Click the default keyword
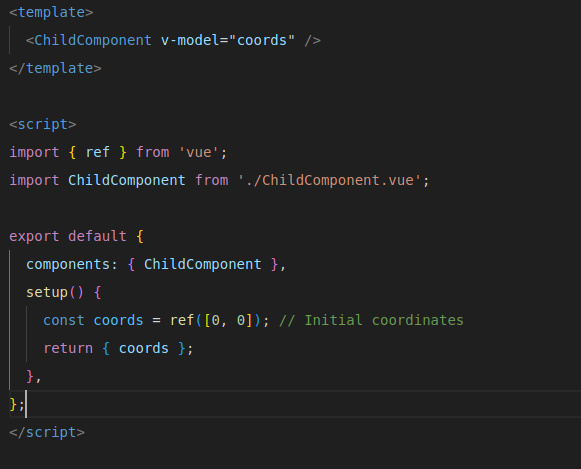The height and width of the screenshot is (469, 581). pyautogui.click(x=97, y=236)
